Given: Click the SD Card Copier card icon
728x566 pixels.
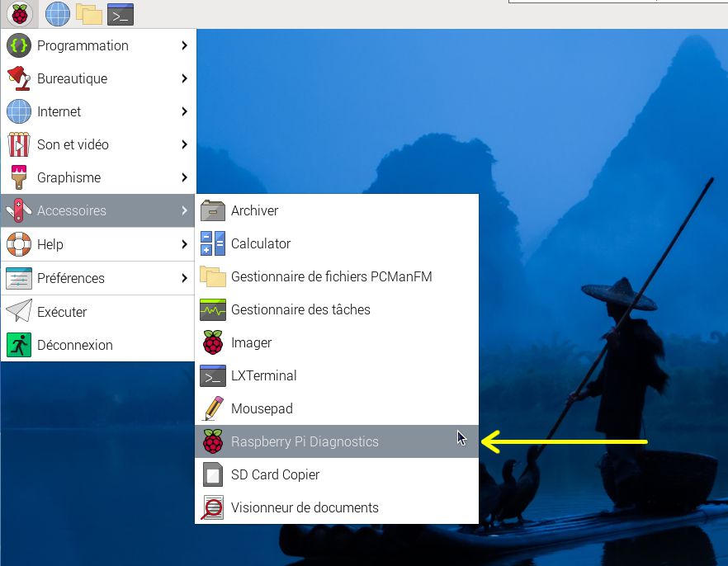Looking at the screenshot, I should (x=213, y=474).
